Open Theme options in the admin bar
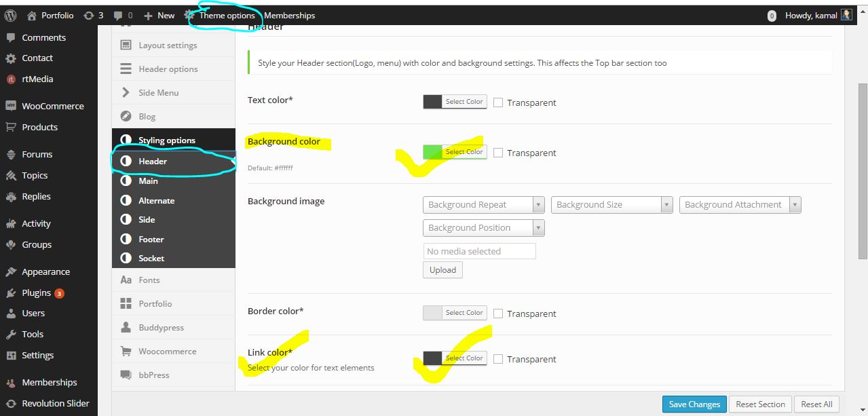868x416 pixels. coord(227,15)
